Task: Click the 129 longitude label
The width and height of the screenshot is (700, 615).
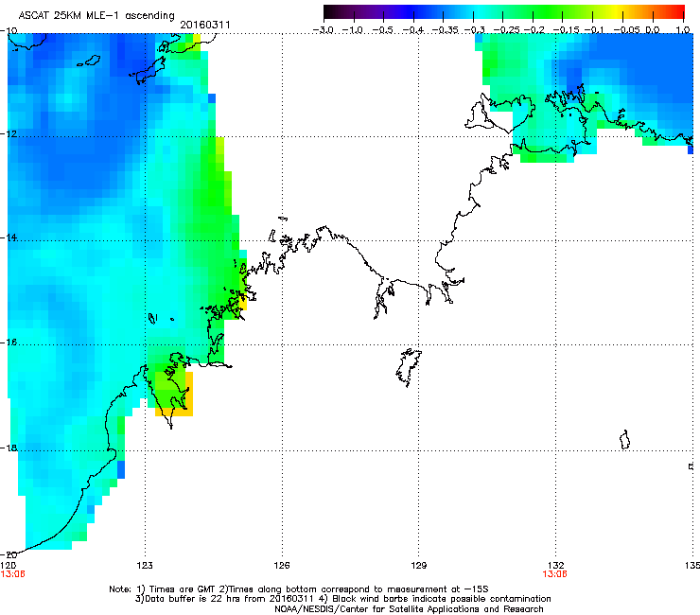Action: pos(419,566)
